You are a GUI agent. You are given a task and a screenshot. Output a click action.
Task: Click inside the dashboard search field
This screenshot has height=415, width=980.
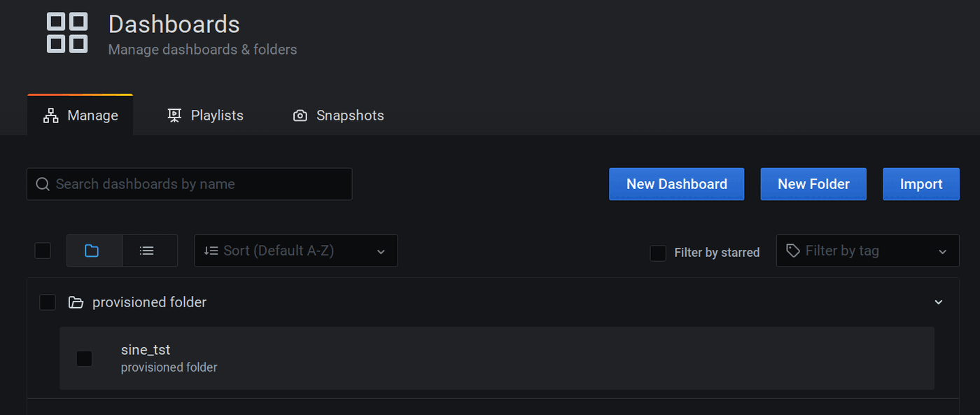pyautogui.click(x=189, y=183)
